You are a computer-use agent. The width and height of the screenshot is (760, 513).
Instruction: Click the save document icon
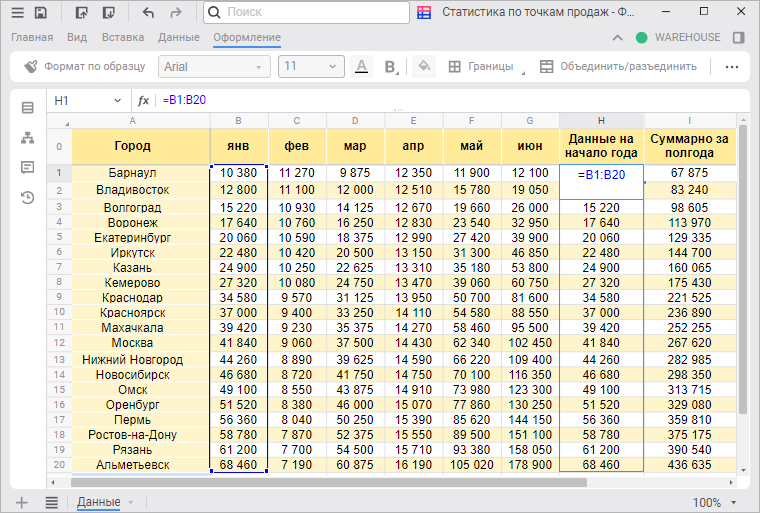(x=41, y=13)
